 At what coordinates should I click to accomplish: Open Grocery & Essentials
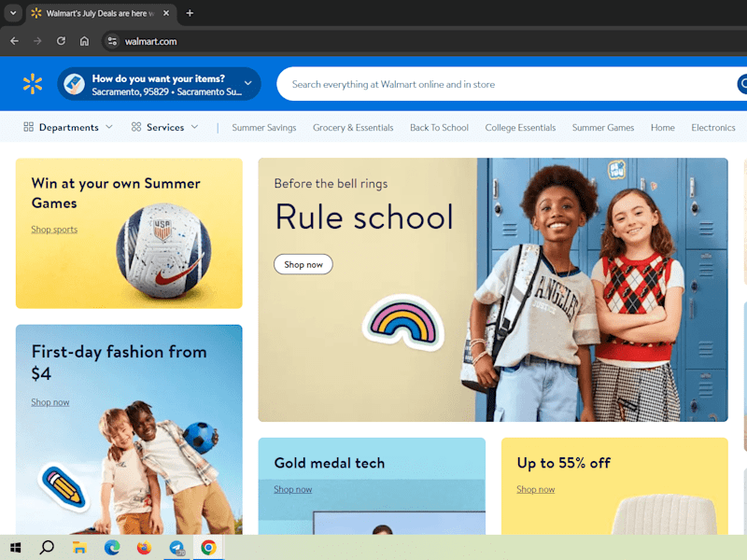353,128
